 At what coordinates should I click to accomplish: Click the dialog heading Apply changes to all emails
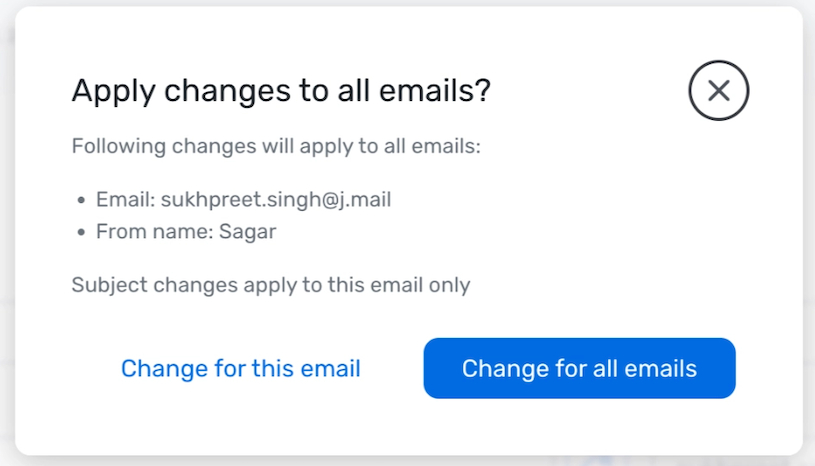281,91
